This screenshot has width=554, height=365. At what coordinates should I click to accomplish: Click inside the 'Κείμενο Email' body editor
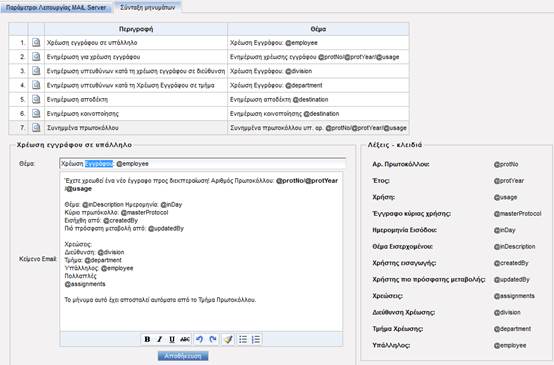tap(201, 252)
